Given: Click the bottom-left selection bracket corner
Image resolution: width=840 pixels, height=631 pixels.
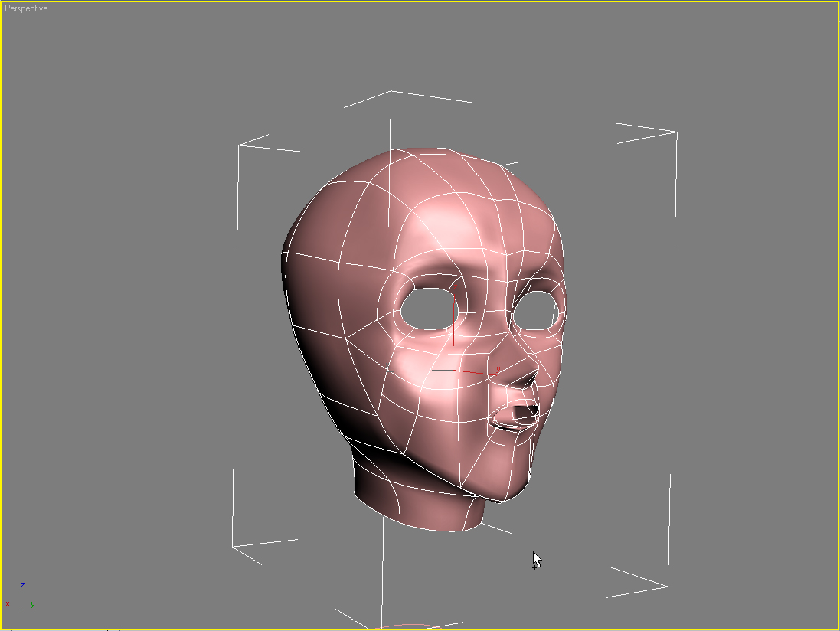Looking at the screenshot, I should 233,547.
